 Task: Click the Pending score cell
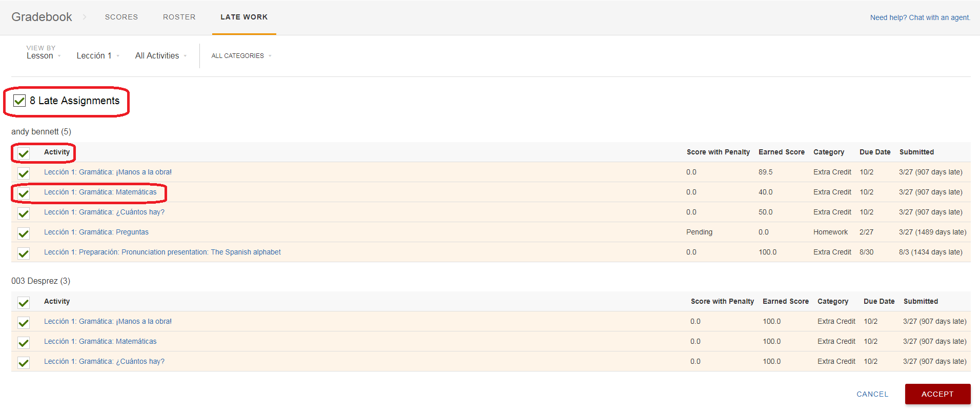click(699, 232)
